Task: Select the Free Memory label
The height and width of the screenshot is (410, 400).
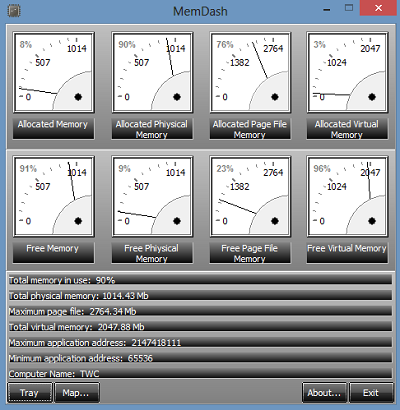Action: click(54, 252)
